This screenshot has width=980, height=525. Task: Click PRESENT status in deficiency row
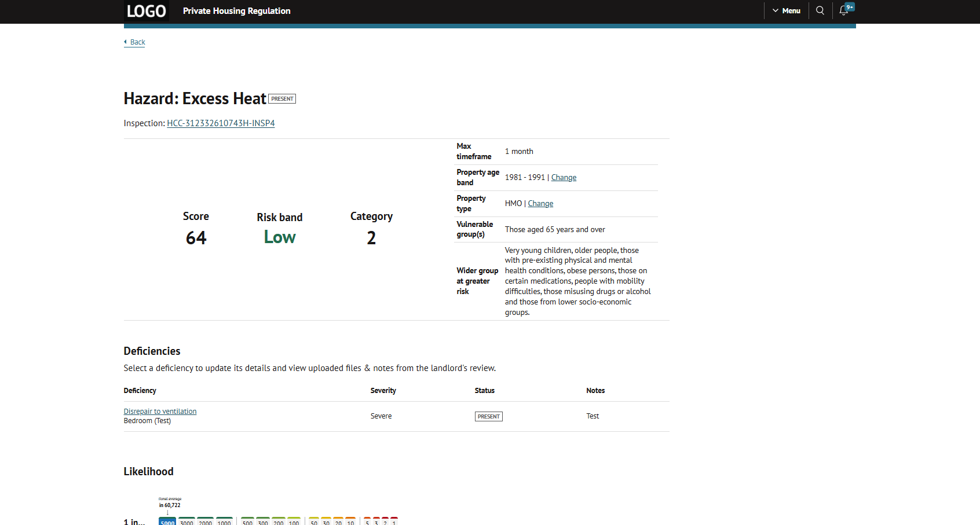(489, 417)
